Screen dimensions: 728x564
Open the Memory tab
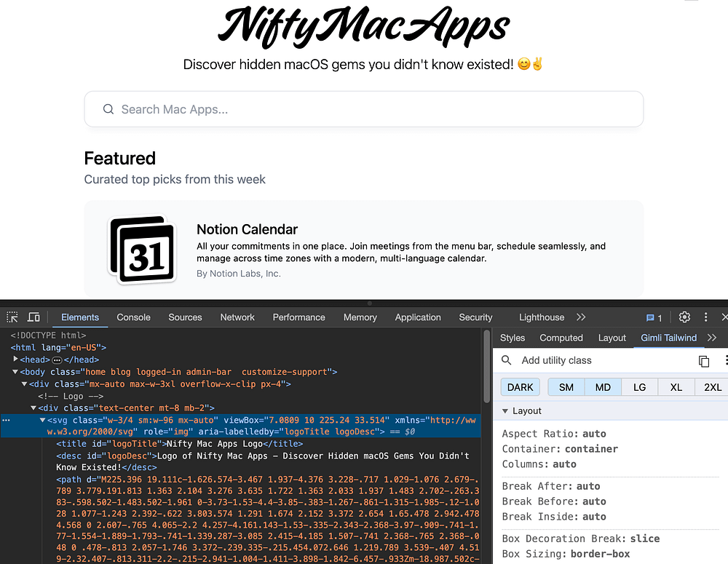click(360, 317)
